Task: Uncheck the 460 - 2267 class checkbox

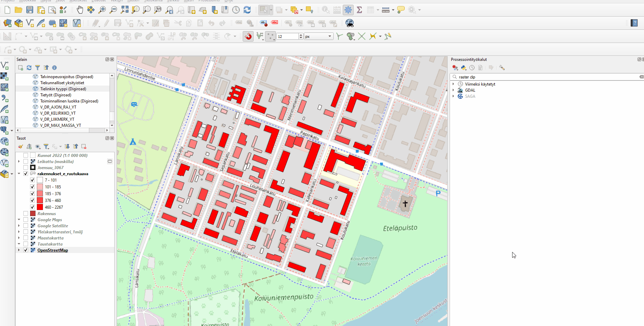Action: (x=32, y=207)
